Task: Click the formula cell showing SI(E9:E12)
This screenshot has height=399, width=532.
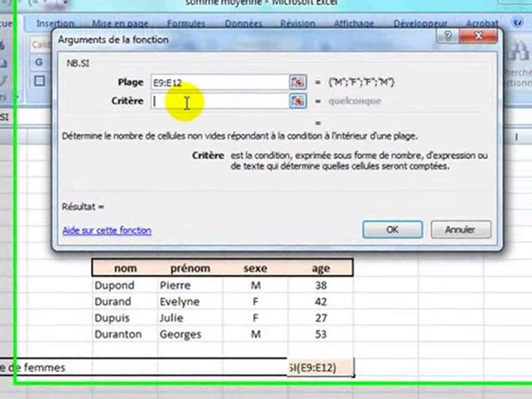Action: tap(321, 367)
